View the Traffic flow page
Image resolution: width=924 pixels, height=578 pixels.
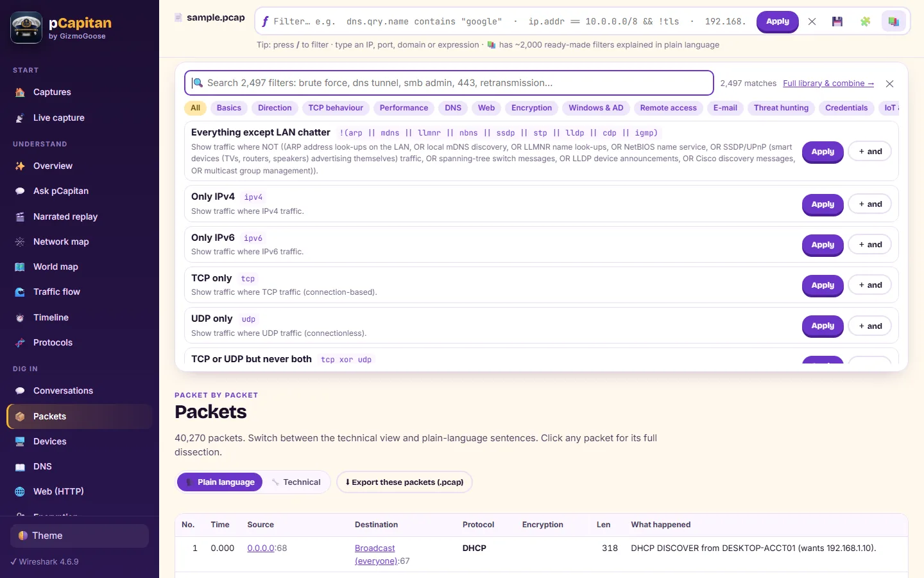[80, 292]
